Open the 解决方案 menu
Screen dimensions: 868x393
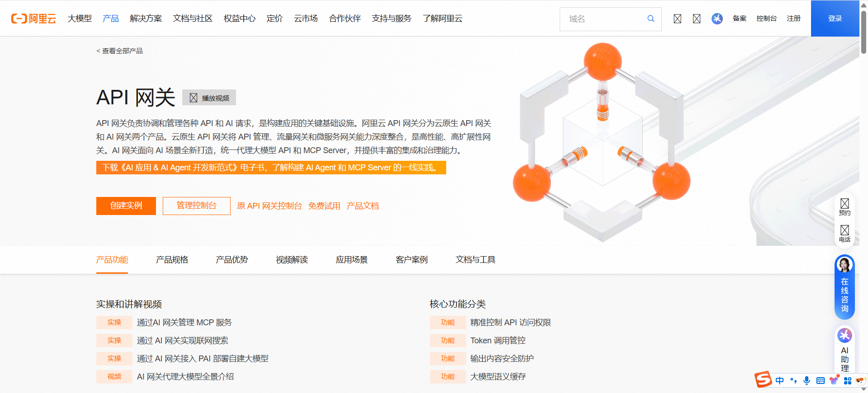[x=146, y=19]
